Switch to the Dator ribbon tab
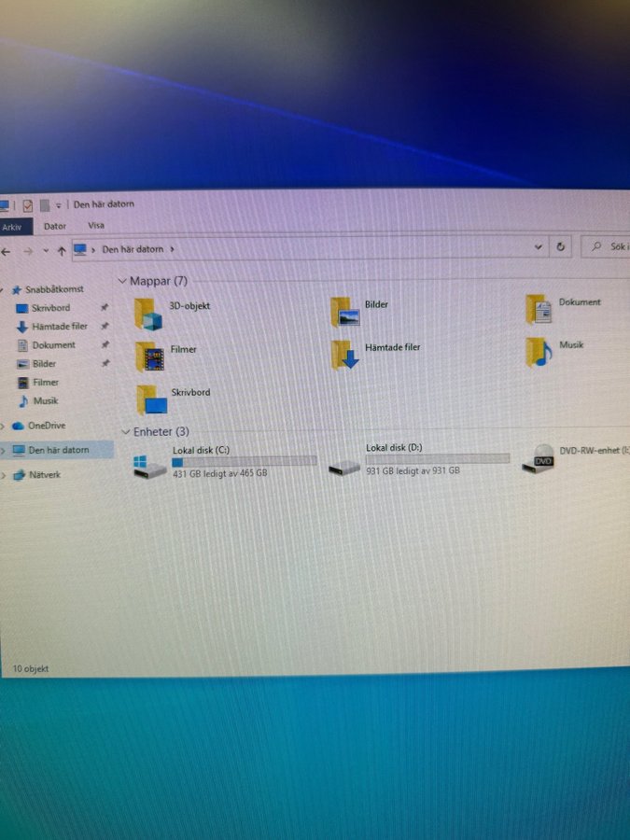This screenshot has width=630, height=840. point(55,226)
